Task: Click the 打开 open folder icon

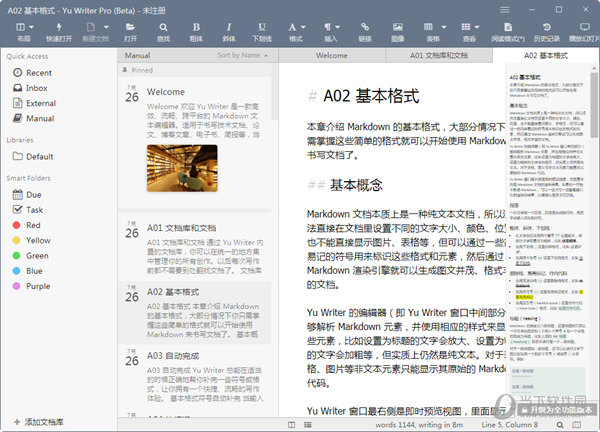Action: (130, 27)
